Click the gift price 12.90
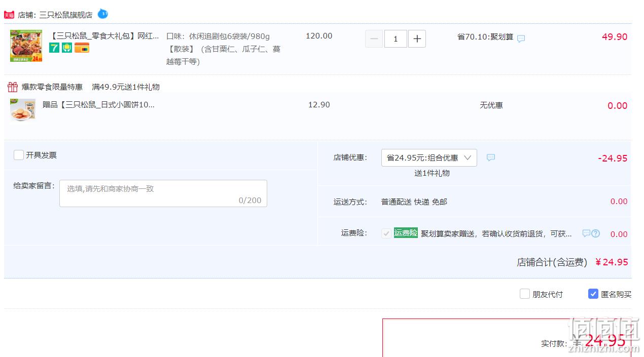 [x=319, y=105]
